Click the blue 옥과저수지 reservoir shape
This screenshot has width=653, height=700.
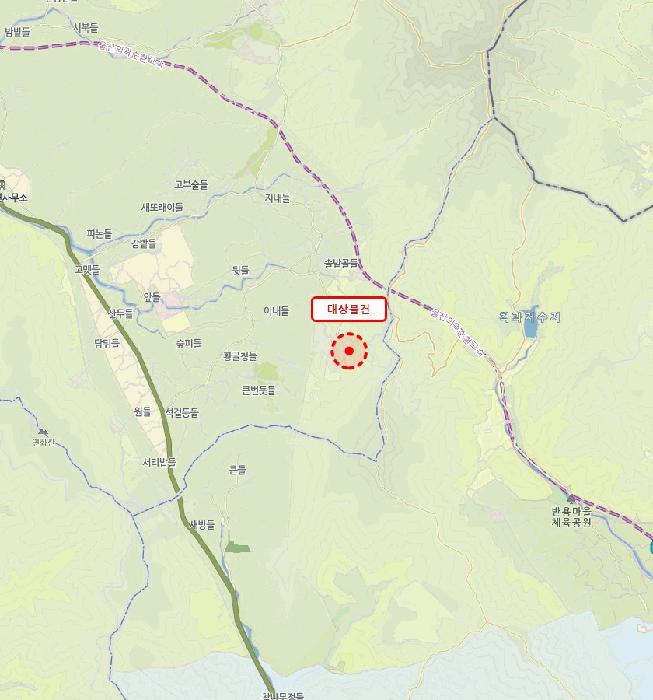coord(531,322)
